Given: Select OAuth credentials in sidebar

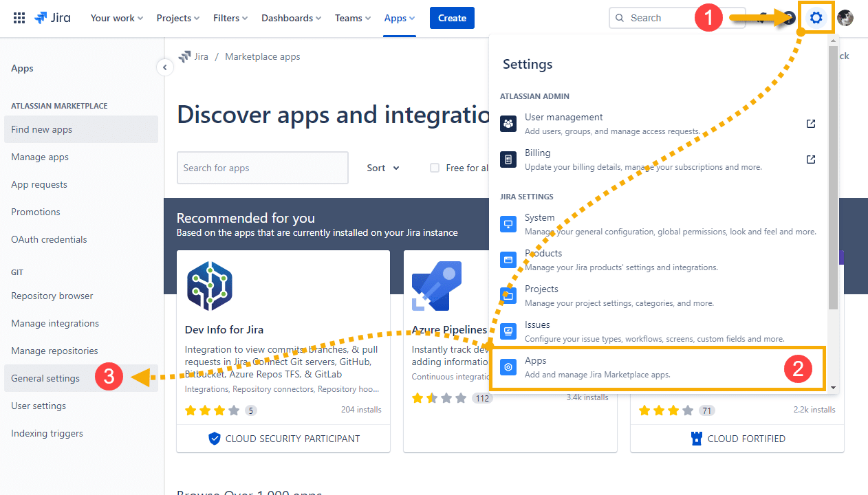Looking at the screenshot, I should tap(81, 239).
